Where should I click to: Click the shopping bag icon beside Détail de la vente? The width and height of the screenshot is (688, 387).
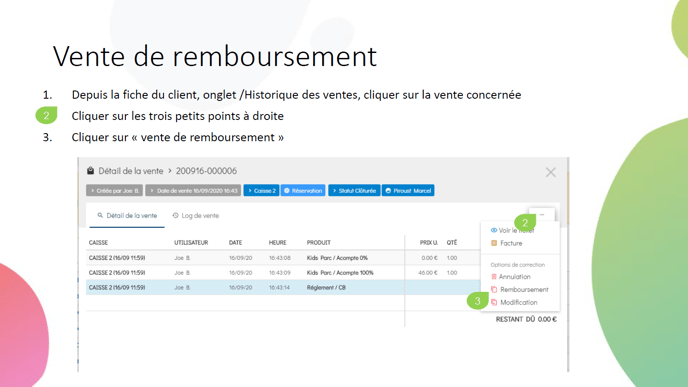[x=90, y=171]
